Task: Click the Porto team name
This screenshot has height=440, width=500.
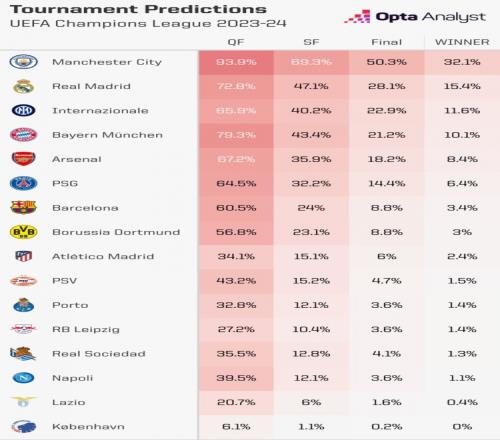Action: [x=70, y=305]
